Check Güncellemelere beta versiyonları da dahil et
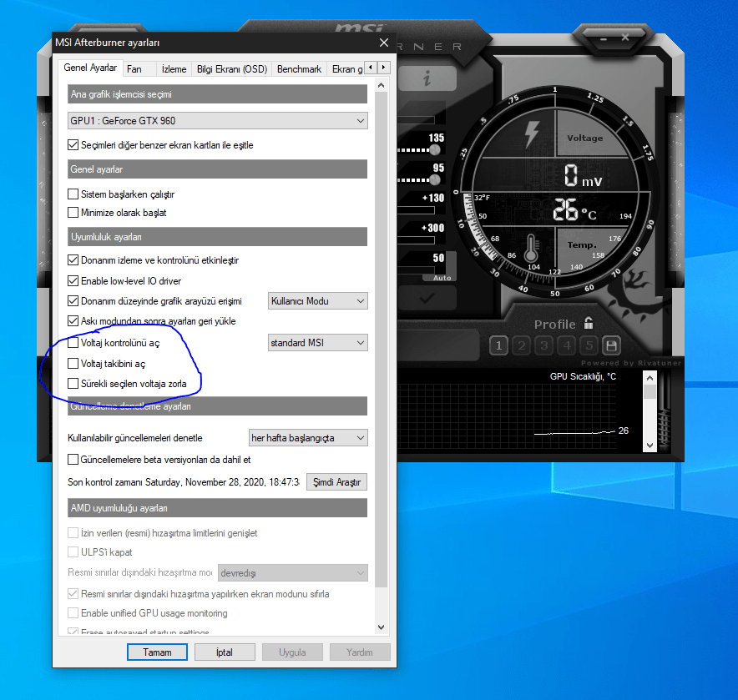 [x=73, y=459]
